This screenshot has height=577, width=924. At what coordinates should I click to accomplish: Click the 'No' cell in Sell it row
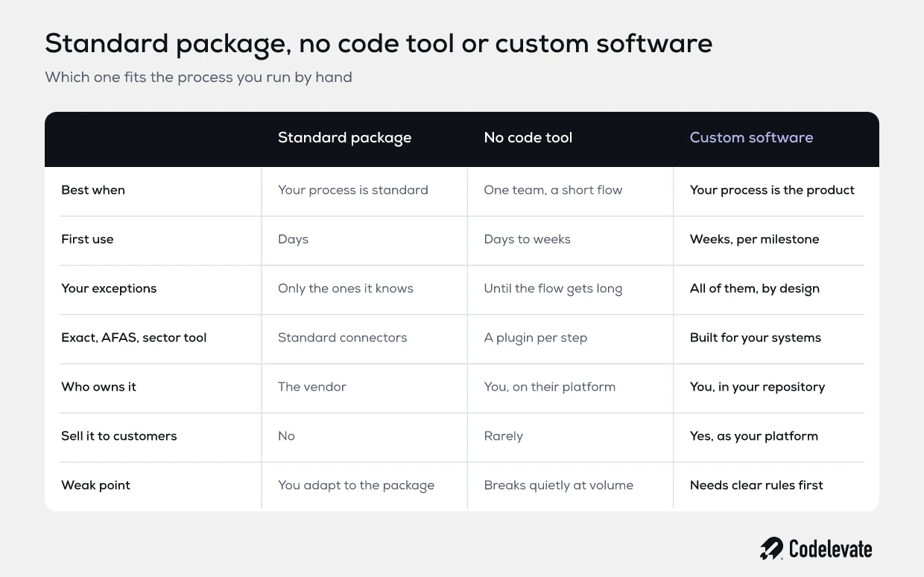pos(287,436)
